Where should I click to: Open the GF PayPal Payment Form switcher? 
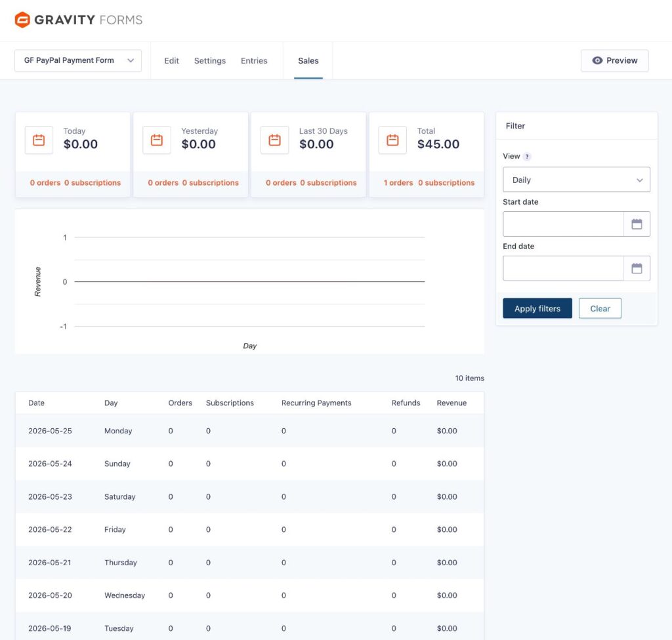tap(78, 60)
